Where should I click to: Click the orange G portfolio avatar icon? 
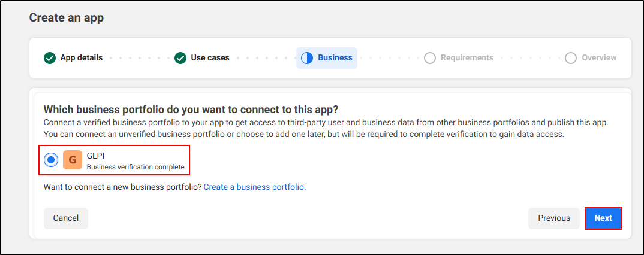pyautogui.click(x=73, y=160)
